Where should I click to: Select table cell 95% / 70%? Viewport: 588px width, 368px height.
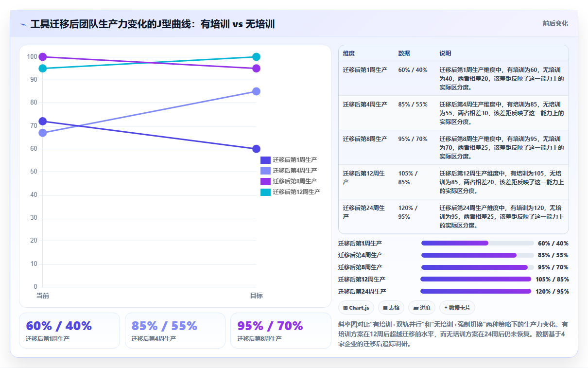[x=413, y=139]
